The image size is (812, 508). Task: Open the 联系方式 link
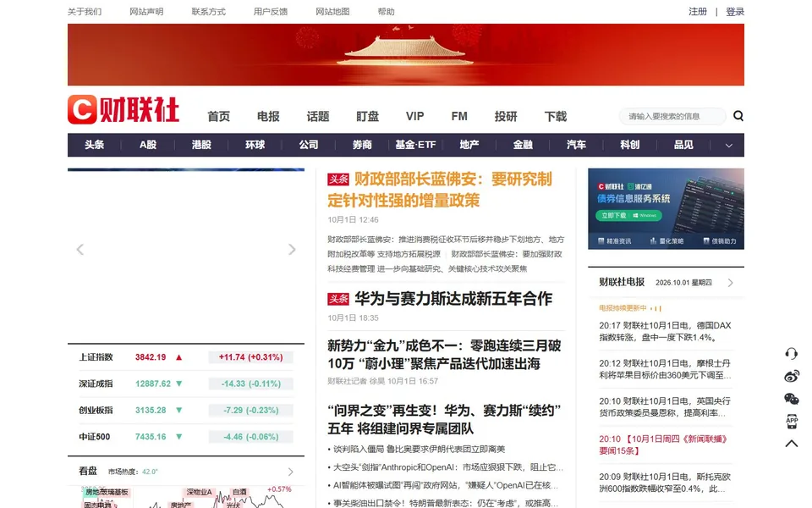coord(209,11)
